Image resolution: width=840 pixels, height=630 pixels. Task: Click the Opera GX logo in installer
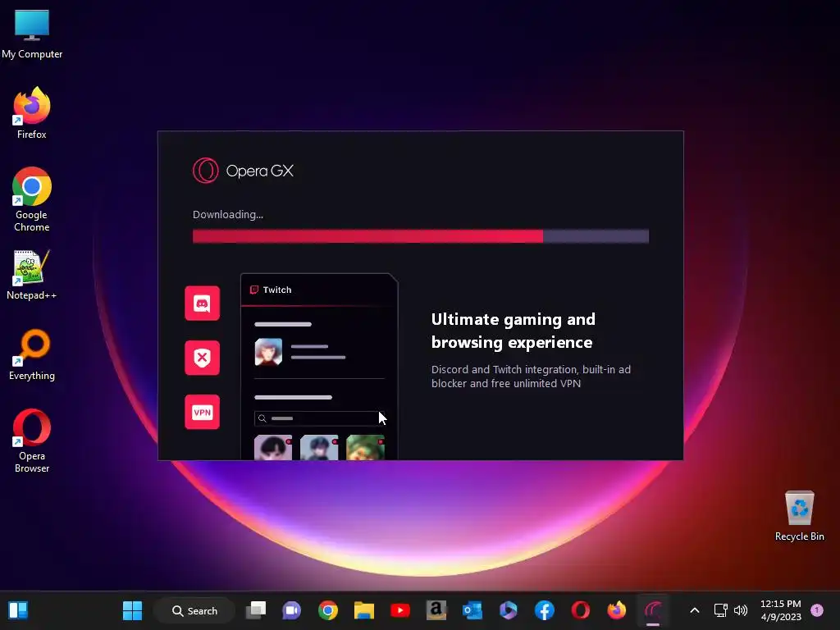(x=243, y=171)
